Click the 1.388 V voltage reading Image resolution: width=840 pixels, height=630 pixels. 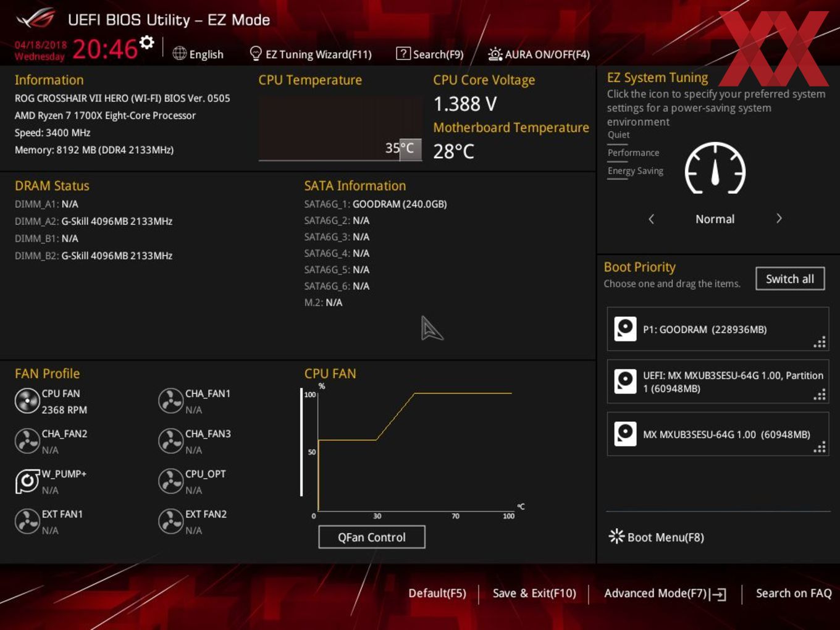tap(465, 104)
